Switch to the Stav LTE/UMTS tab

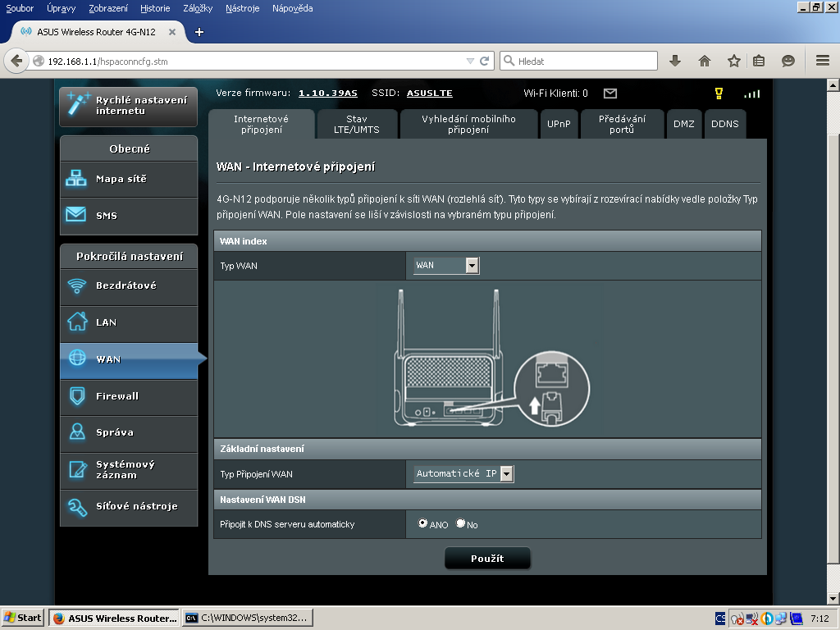357,124
